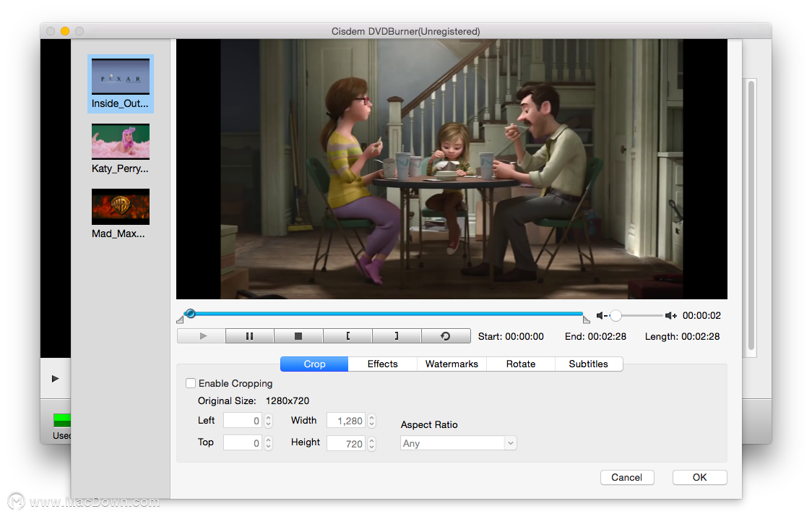Confirm edits with the OK button
This screenshot has height=514, width=812.
[699, 478]
